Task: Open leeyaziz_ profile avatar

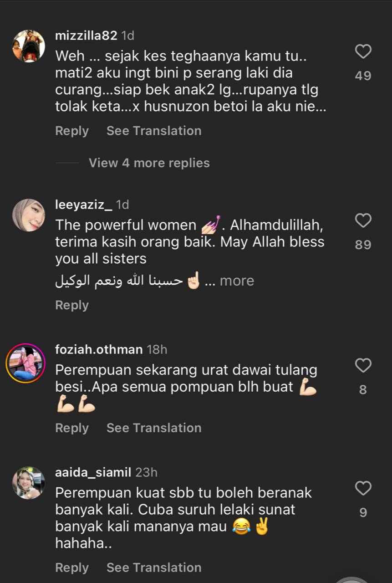Action: (x=28, y=215)
